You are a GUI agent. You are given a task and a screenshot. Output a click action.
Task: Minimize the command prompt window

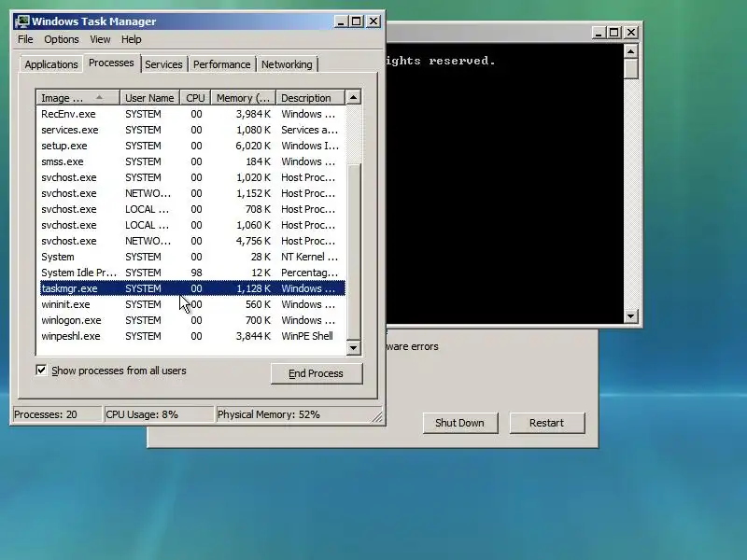tap(599, 33)
